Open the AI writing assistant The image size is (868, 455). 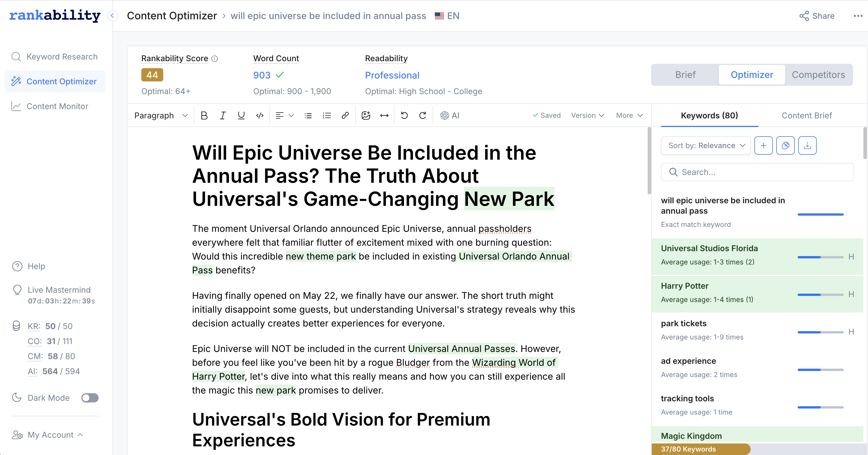click(450, 115)
